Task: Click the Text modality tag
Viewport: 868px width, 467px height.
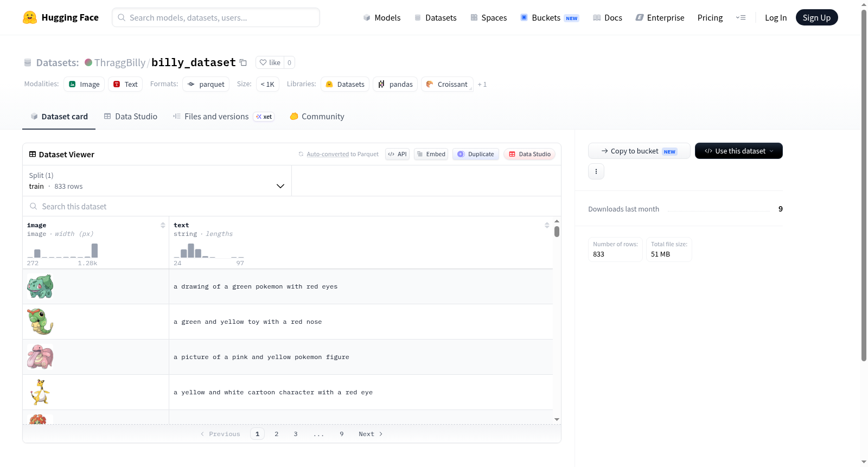Action: tap(125, 84)
